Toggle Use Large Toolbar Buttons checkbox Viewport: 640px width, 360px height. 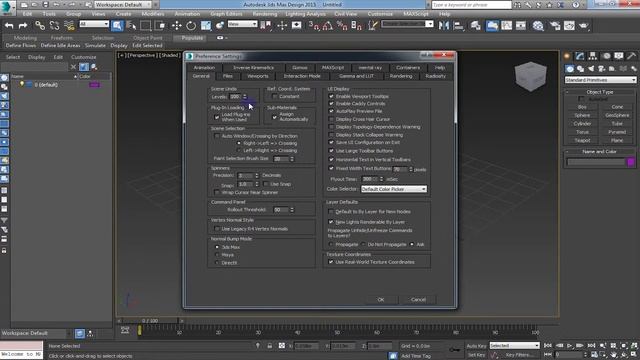click(x=331, y=151)
